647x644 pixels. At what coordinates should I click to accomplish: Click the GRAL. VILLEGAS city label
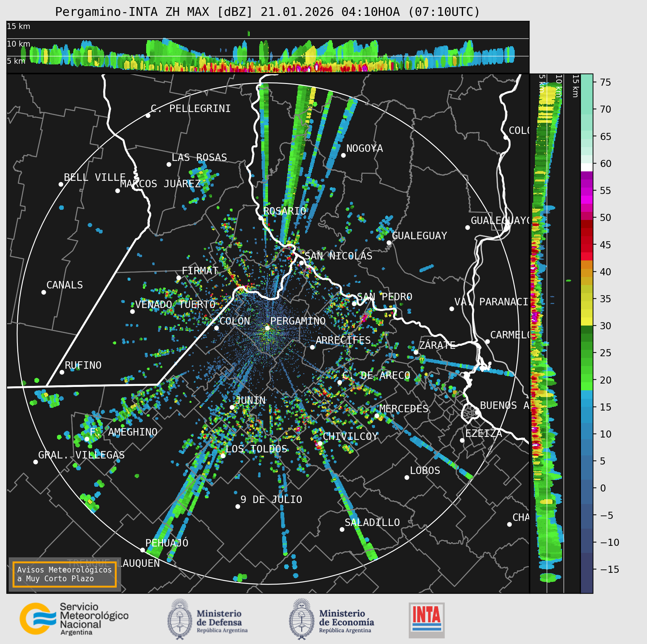pyautogui.click(x=81, y=455)
